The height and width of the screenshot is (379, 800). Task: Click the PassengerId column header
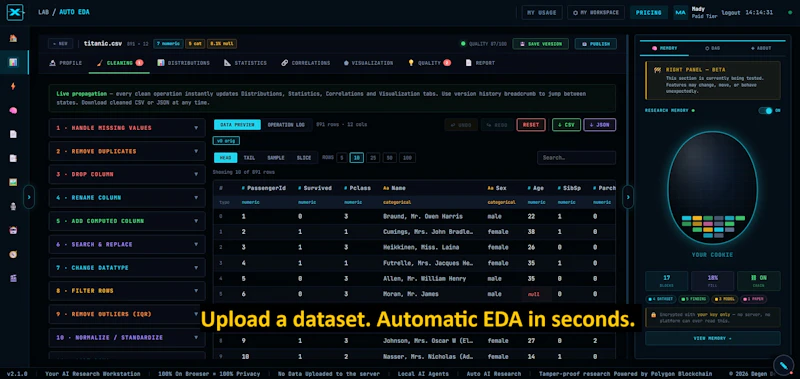(x=263, y=188)
